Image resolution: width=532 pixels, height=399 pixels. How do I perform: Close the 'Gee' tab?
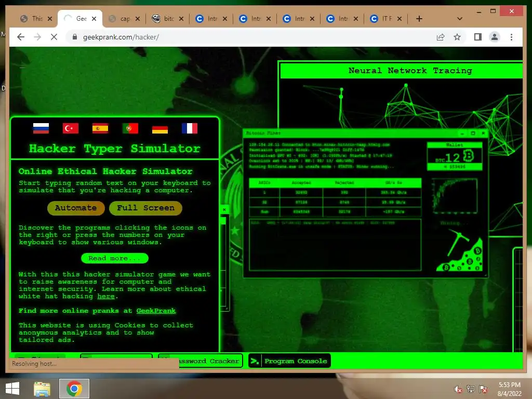pyautogui.click(x=94, y=19)
